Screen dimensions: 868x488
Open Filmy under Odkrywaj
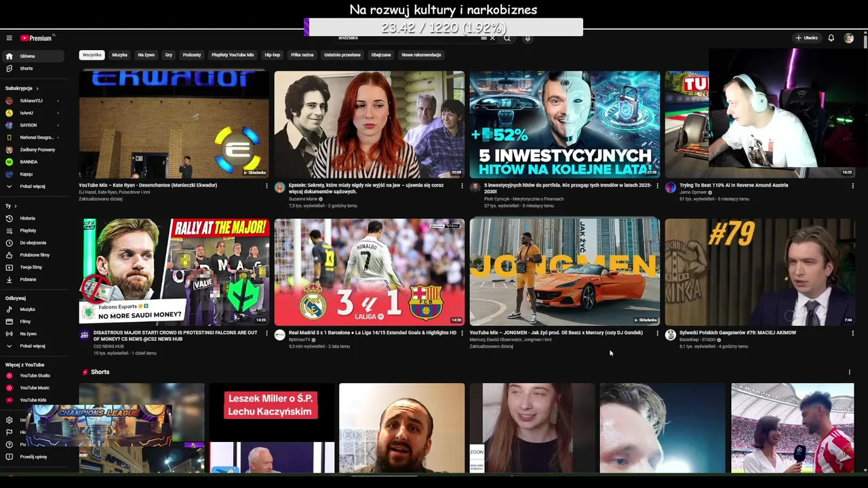coord(33,321)
